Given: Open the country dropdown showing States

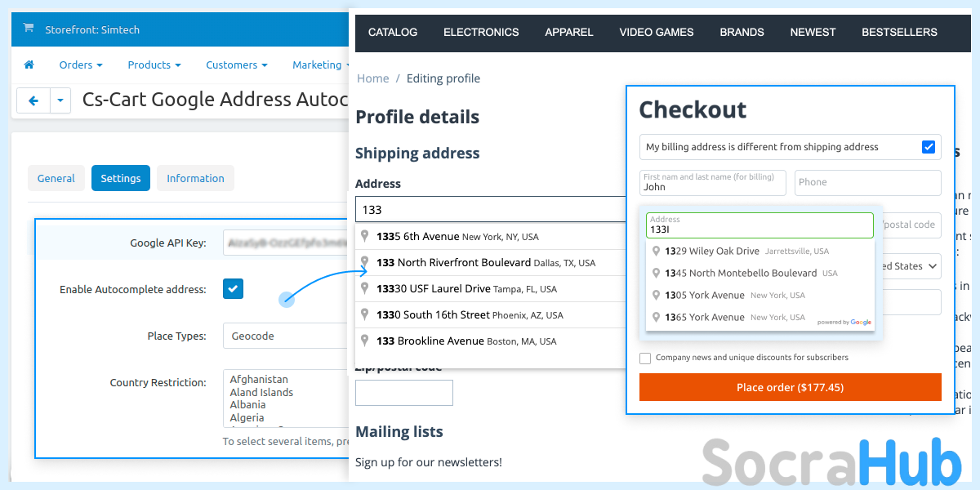Looking at the screenshot, I should (x=908, y=266).
